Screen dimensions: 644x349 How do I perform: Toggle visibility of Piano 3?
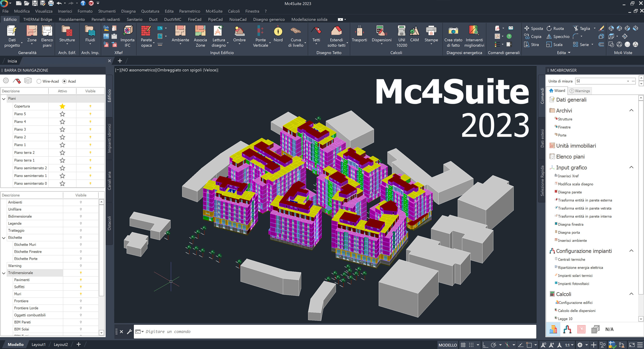[x=90, y=129]
